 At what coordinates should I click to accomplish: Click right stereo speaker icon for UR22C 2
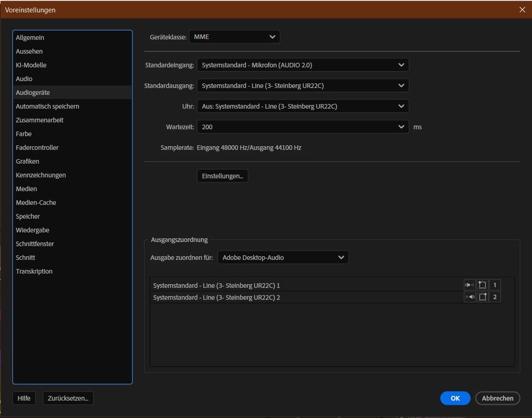click(x=470, y=297)
